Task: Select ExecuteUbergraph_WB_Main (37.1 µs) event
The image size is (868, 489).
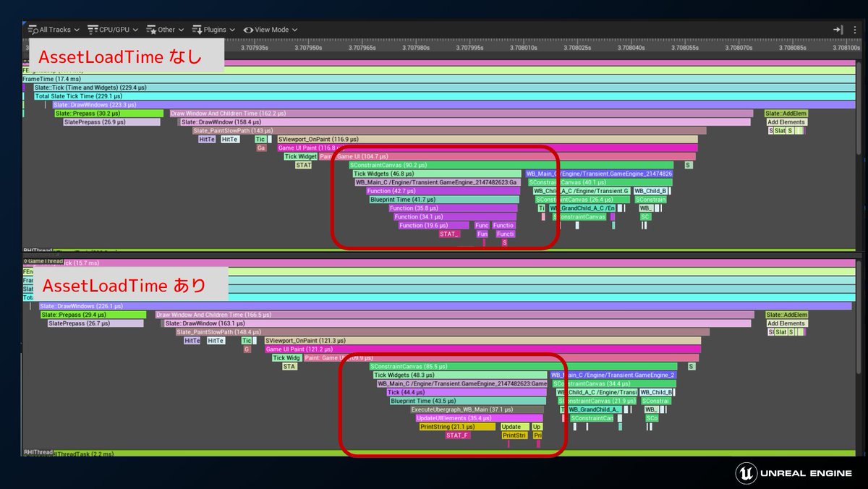Action: 477,409
